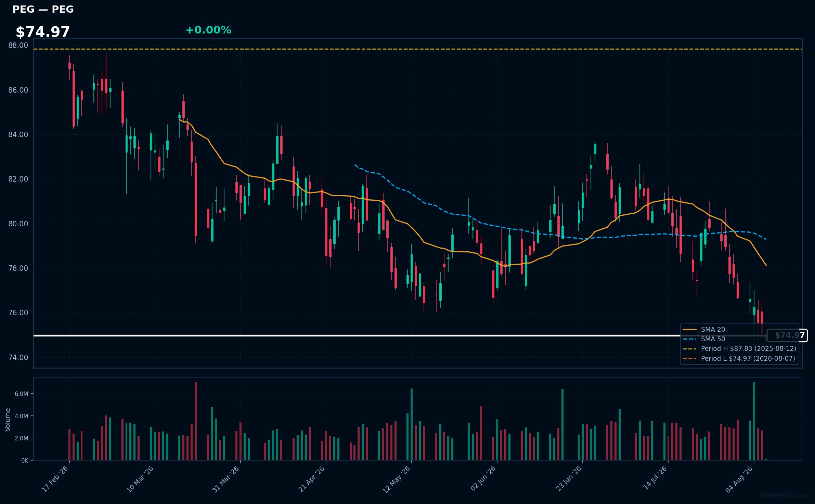Viewport: 815px width, 504px height.
Task: Click the $74.97 price tag on the right edge
Action: (787, 335)
